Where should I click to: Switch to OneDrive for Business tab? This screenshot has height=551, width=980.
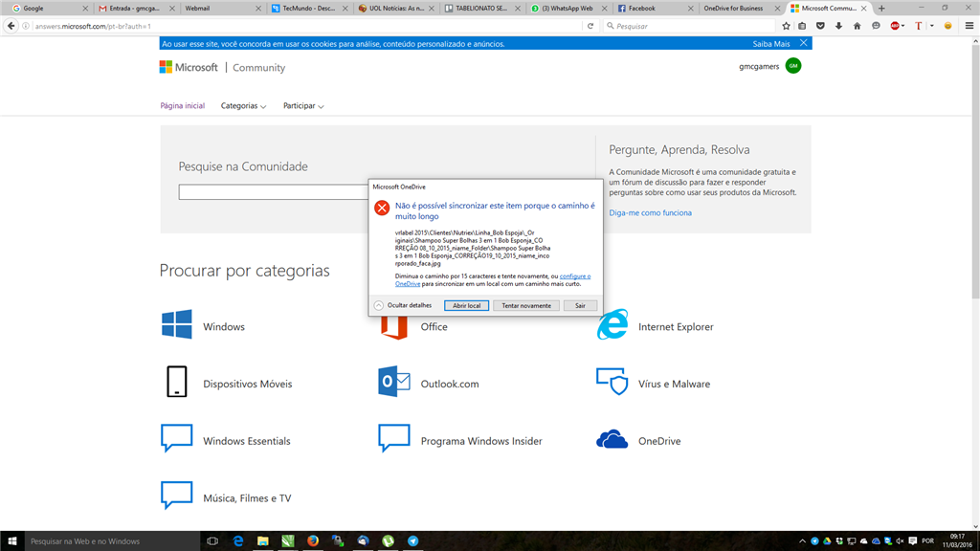pos(742,8)
